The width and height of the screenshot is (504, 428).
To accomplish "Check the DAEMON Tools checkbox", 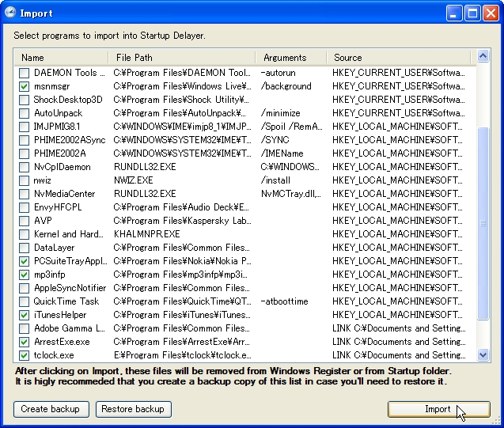I will [24, 73].
